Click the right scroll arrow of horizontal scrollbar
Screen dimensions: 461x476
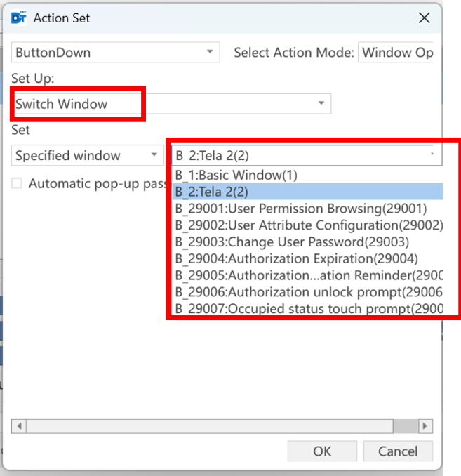point(425,426)
